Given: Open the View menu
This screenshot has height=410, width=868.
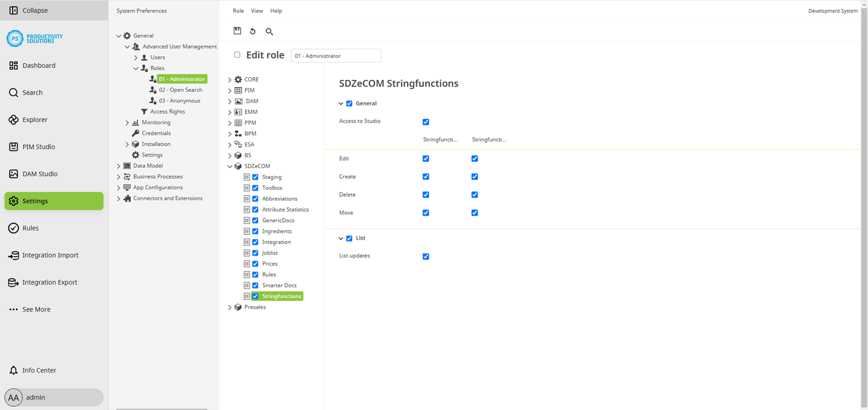Looking at the screenshot, I should tap(257, 10).
